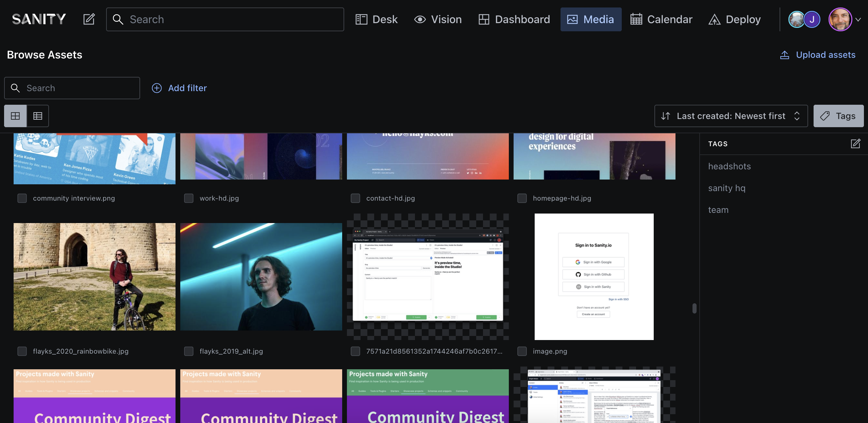Open the Calendar tool
Image resolution: width=868 pixels, height=423 pixels.
(661, 19)
